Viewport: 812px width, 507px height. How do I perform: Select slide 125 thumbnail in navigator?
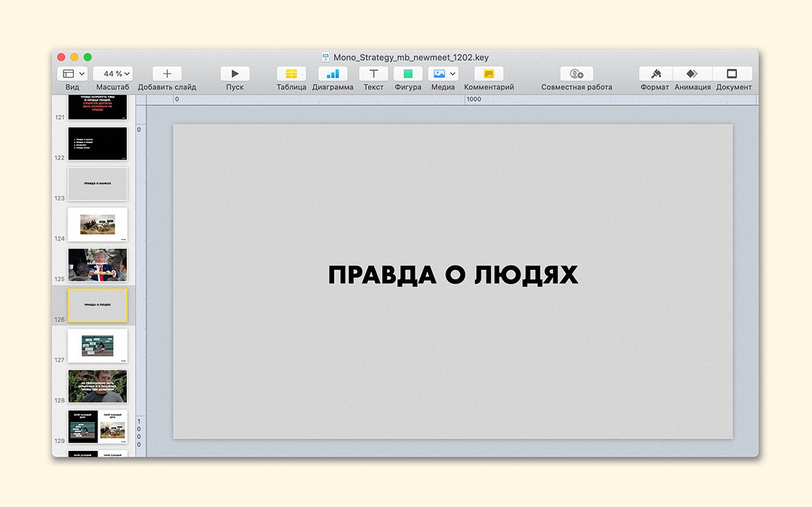click(98, 265)
